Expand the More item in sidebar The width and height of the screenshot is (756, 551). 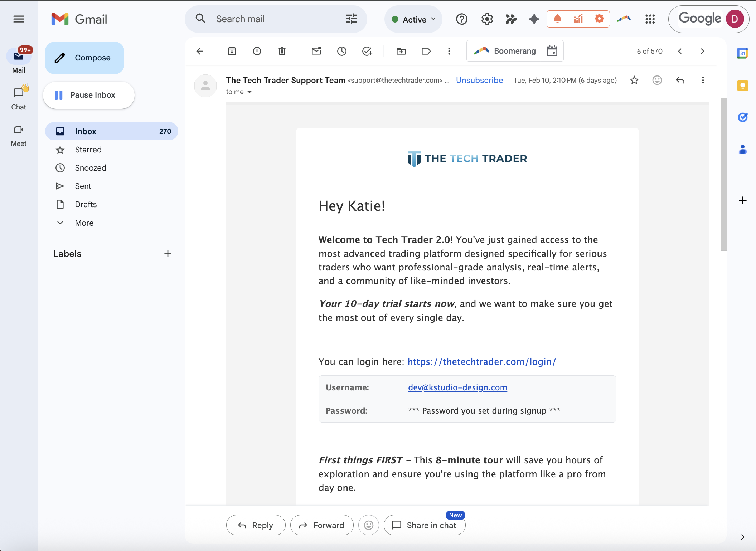point(84,223)
